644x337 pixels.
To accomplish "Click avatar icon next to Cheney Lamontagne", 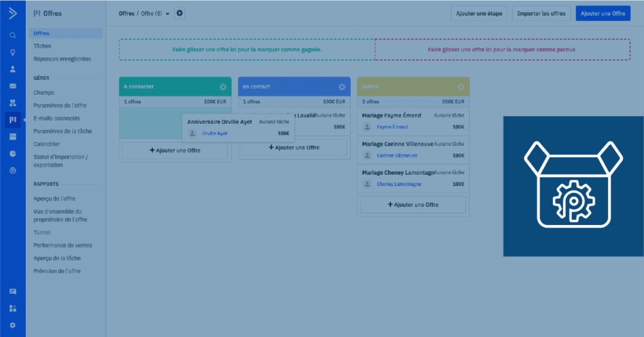I will [367, 184].
